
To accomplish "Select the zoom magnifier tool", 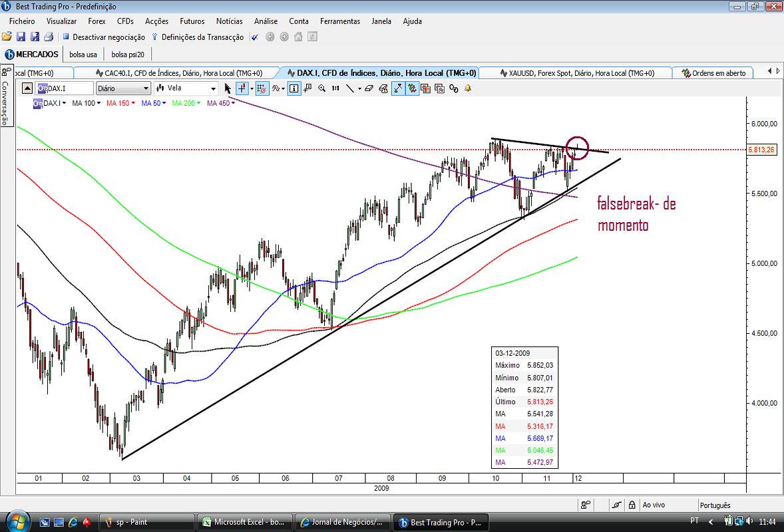I will 321,88.
